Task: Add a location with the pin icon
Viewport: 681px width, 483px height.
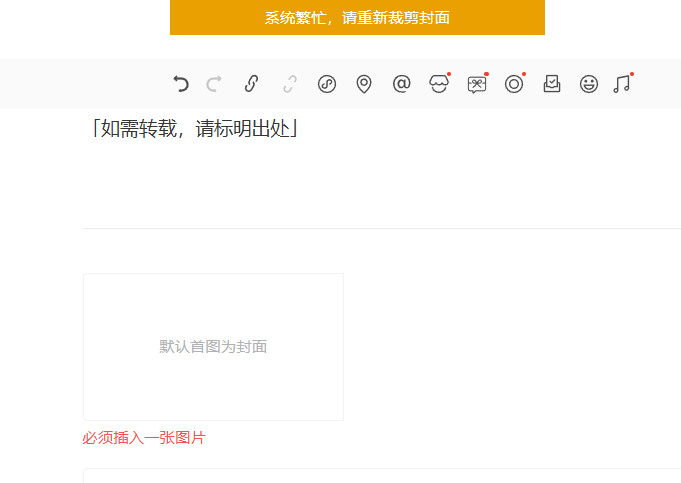Action: click(364, 84)
